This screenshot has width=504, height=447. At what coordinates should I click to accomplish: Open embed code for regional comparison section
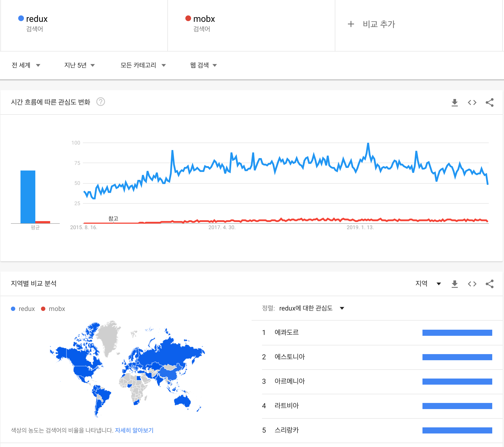(472, 284)
